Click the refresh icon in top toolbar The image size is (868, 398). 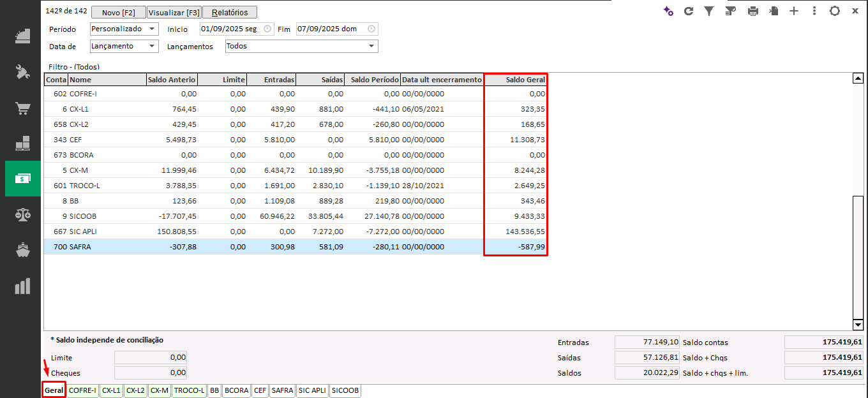pos(688,11)
